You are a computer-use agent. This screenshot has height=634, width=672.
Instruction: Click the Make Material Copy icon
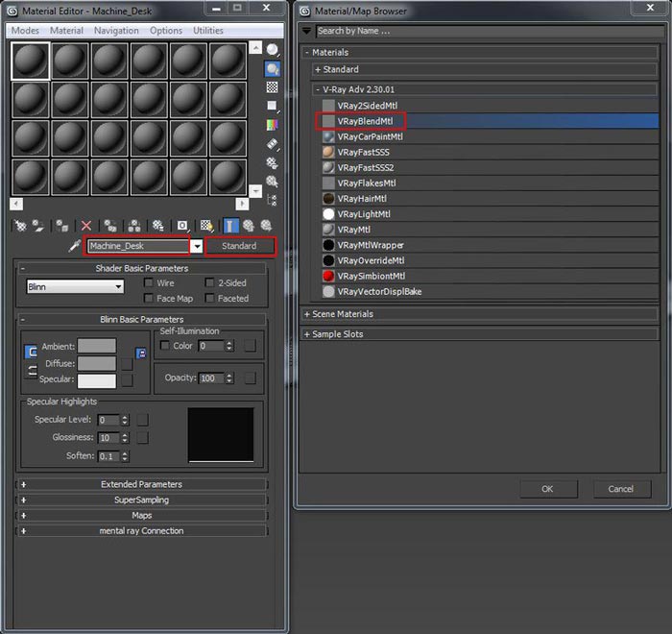[110, 225]
